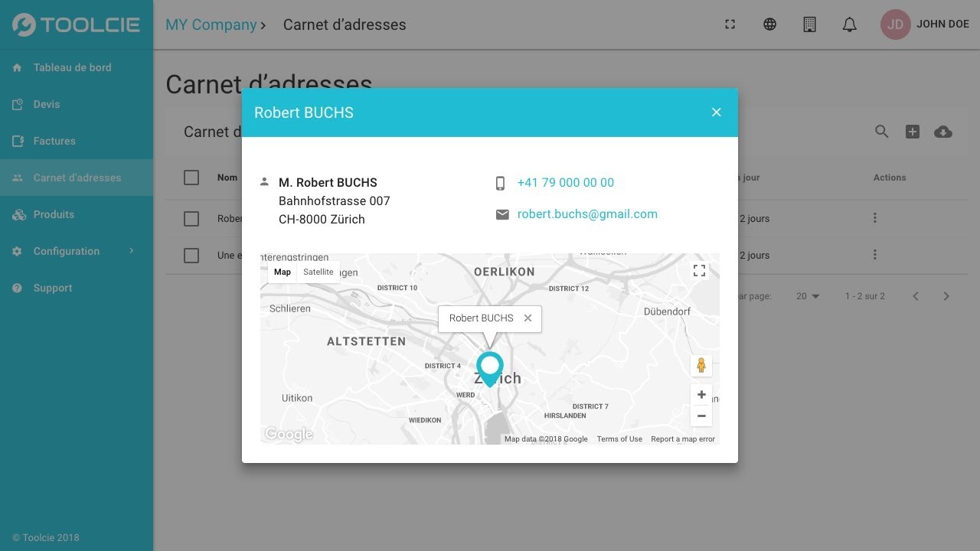The image size is (980, 551).
Task: Select the Map view tab
Action: [283, 272]
